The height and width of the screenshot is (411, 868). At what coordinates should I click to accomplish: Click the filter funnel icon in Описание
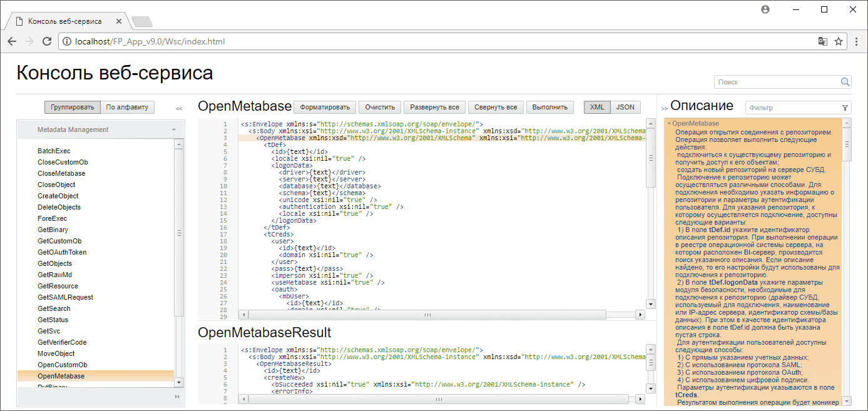pos(845,108)
